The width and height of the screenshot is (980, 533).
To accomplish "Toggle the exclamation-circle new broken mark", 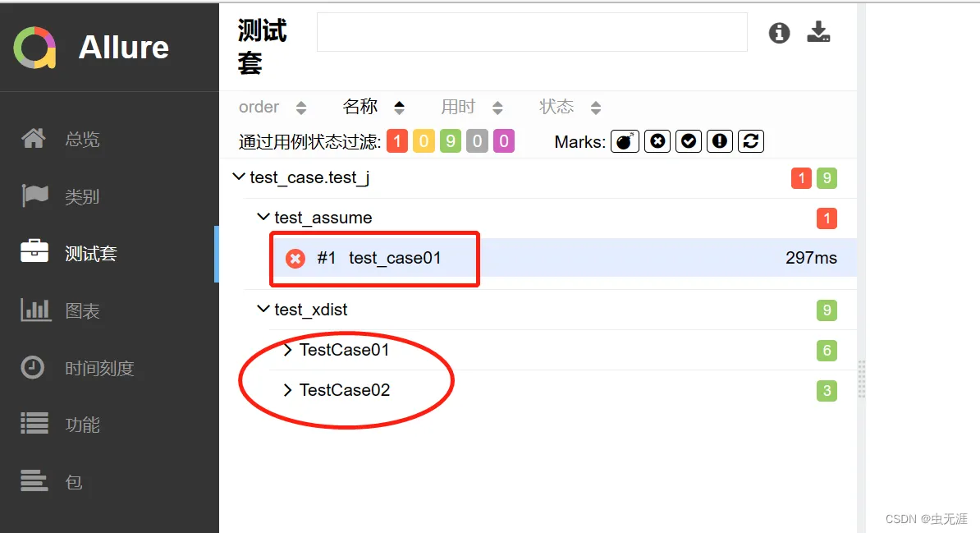I will coord(720,141).
